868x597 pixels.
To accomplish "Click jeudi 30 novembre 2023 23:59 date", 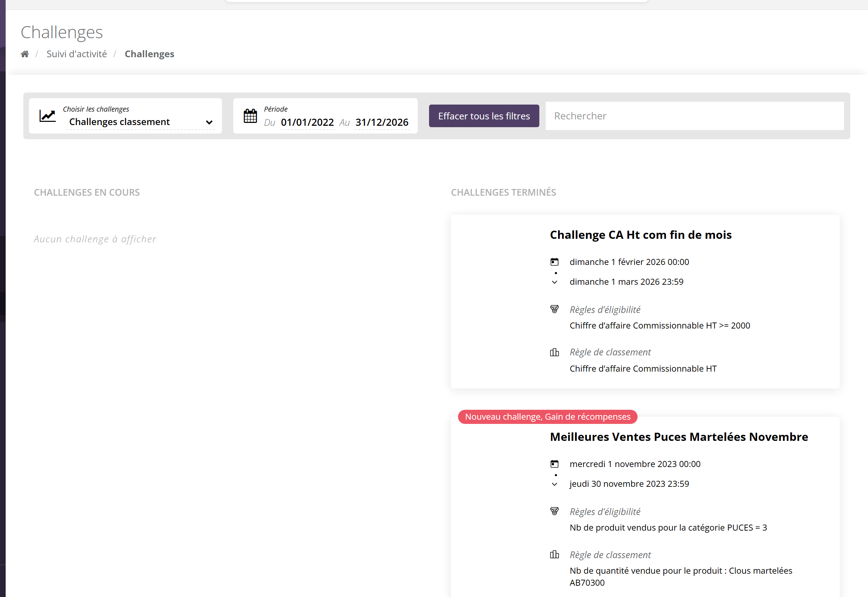I will pos(629,484).
